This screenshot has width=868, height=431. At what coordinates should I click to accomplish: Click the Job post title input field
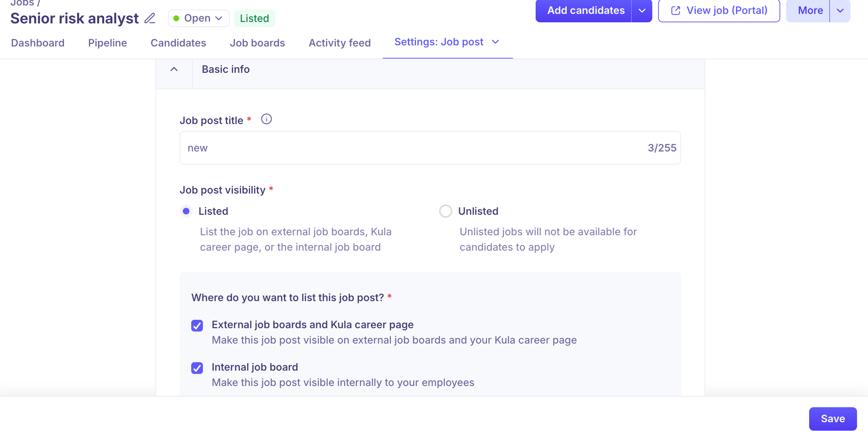coord(413,148)
